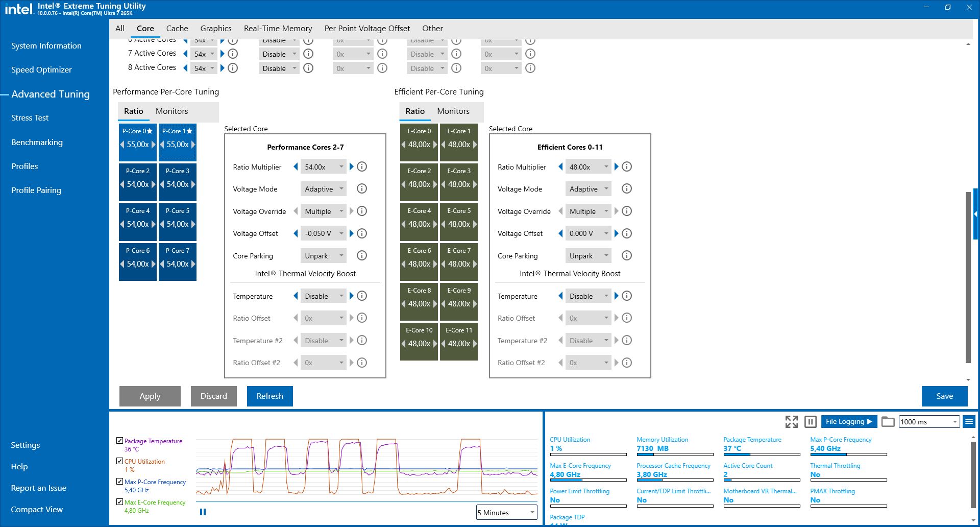Open the graph time range 5 Minutes dropdown
This screenshot has height=527, width=980.
point(506,513)
